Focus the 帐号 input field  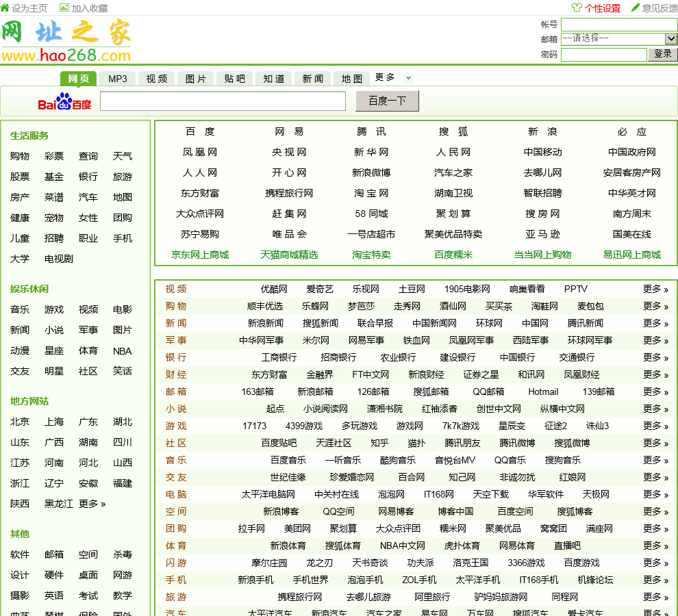pyautogui.click(x=619, y=24)
